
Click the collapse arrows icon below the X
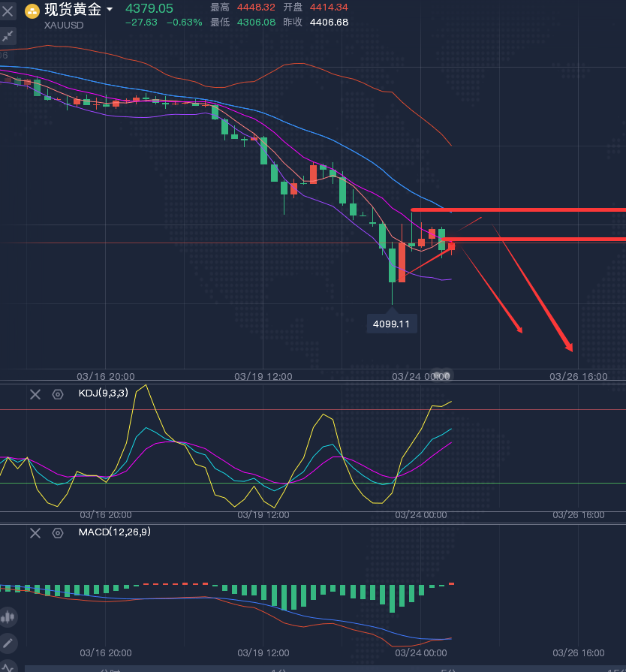pos(8,36)
